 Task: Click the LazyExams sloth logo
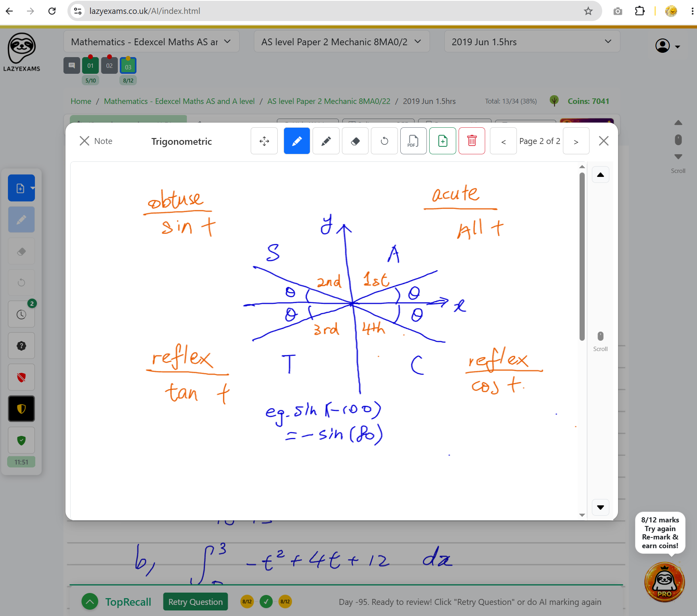tap(22, 52)
